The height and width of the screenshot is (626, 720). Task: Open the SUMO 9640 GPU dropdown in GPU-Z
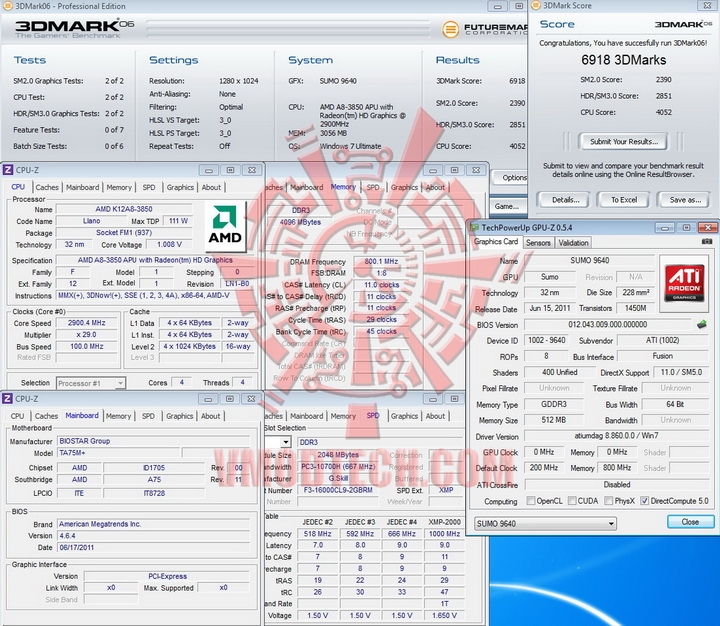pyautogui.click(x=545, y=524)
